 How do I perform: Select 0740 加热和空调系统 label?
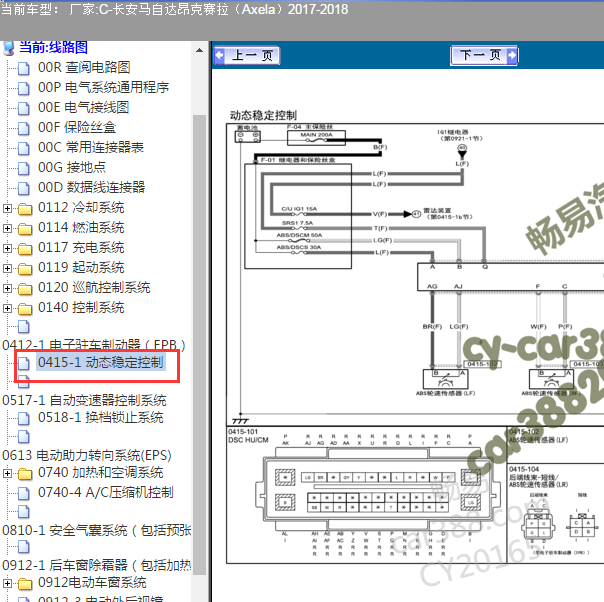(101, 473)
